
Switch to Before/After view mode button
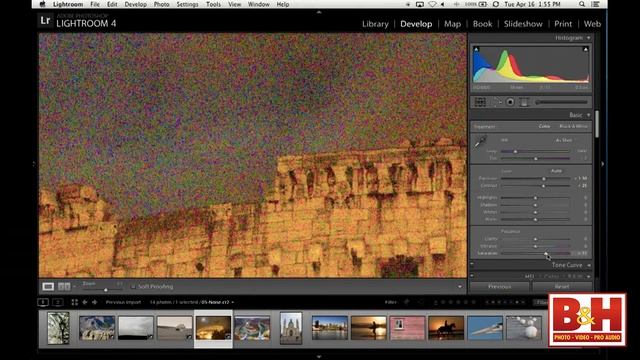(x=64, y=287)
